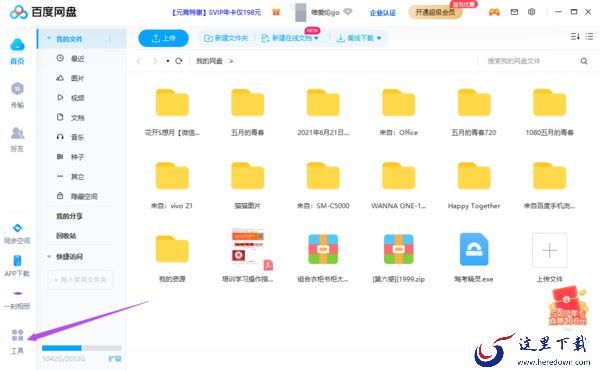The image size is (600, 370).
Task: Go forward with the right arrow
Action: tap(155, 61)
